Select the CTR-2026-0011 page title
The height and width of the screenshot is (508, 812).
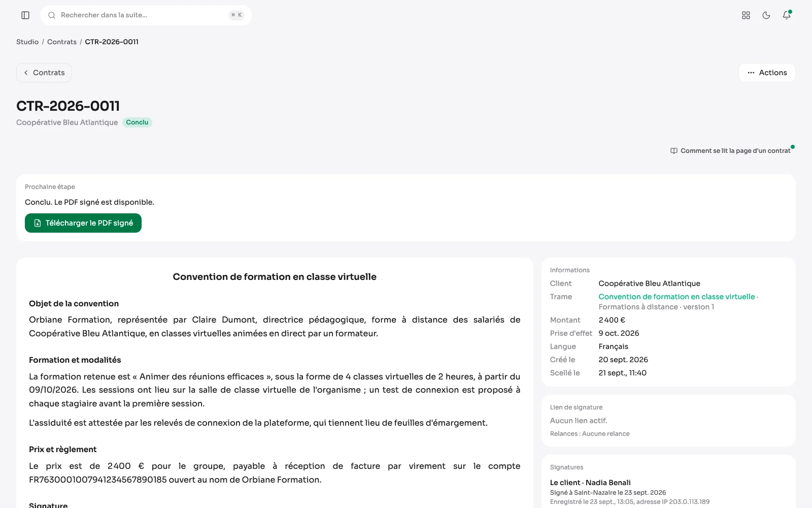[x=68, y=106]
